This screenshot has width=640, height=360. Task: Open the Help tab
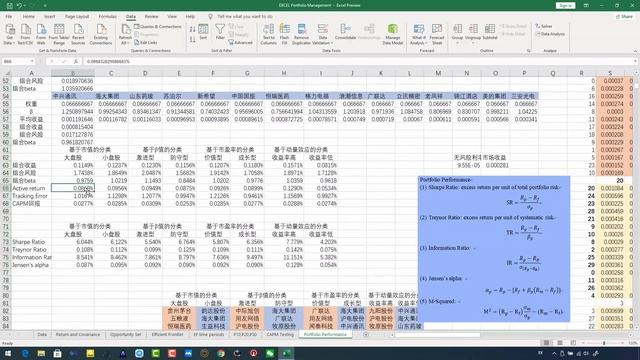190,17
